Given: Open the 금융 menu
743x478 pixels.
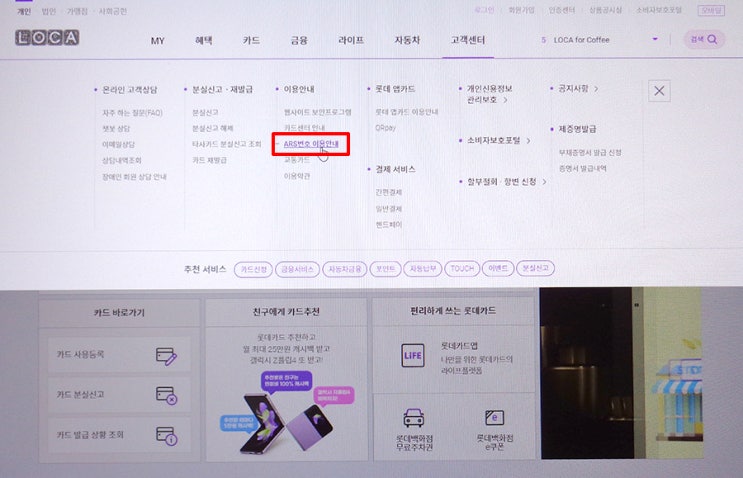Looking at the screenshot, I should (299, 40).
